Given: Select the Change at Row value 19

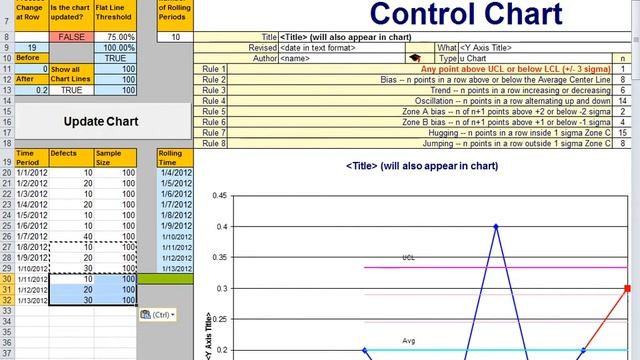Looking at the screenshot, I should [x=32, y=47].
